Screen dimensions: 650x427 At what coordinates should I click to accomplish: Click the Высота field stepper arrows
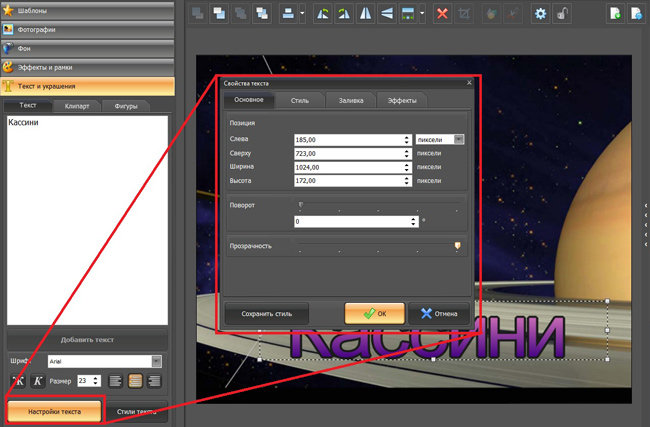click(407, 181)
